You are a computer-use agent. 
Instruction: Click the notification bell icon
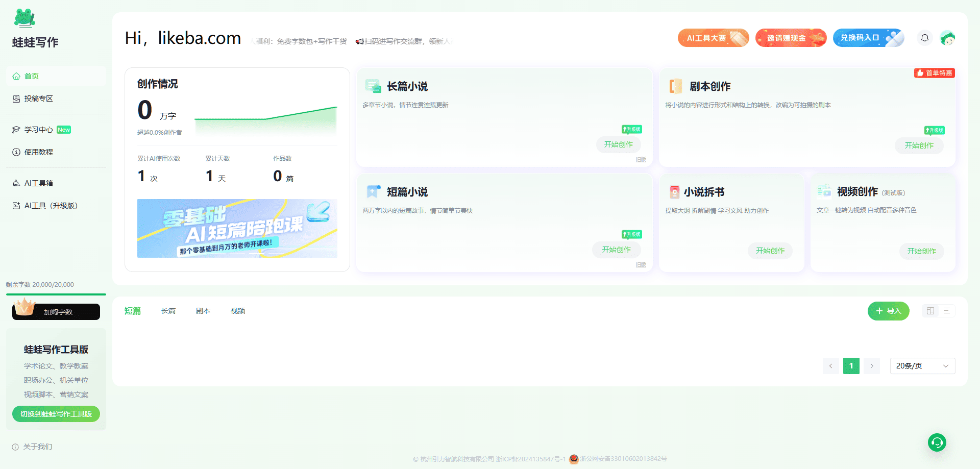[x=924, y=38]
